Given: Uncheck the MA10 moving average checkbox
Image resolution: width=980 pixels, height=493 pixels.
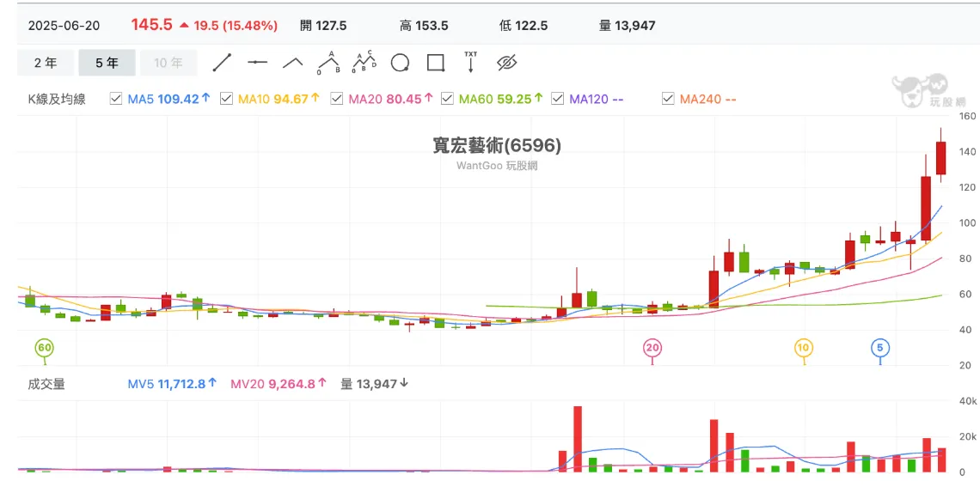Looking at the screenshot, I should (226, 99).
